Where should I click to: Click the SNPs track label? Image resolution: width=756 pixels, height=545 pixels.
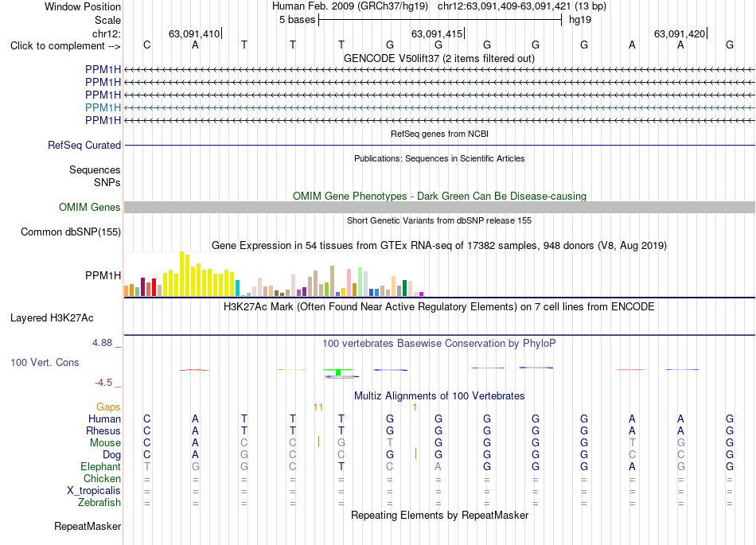[107, 182]
